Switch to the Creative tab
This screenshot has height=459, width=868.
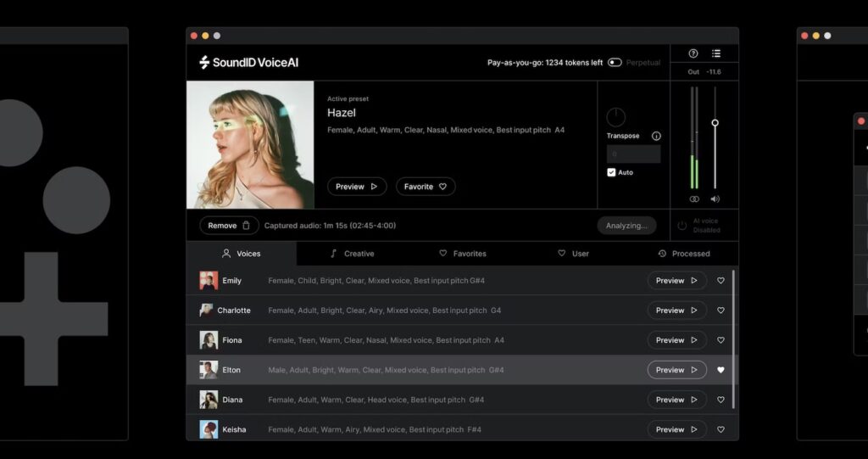pos(351,254)
